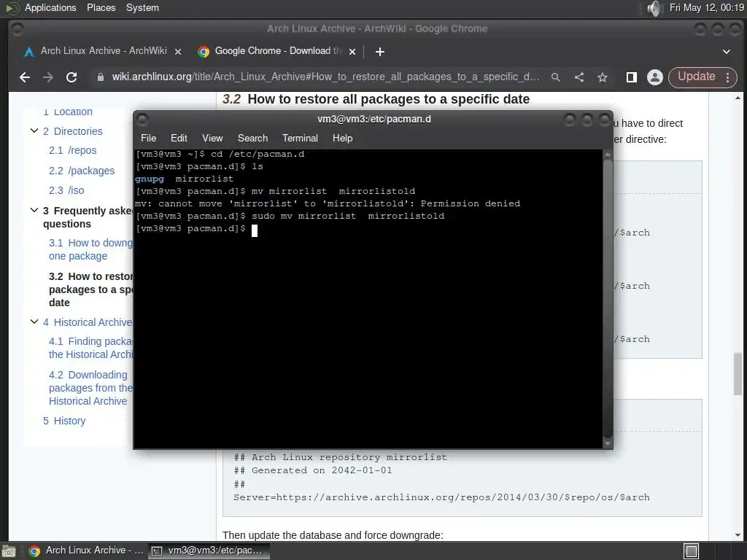Image resolution: width=747 pixels, height=560 pixels.
Task: Switch to Google Chrome Download tab
Action: coord(277,51)
